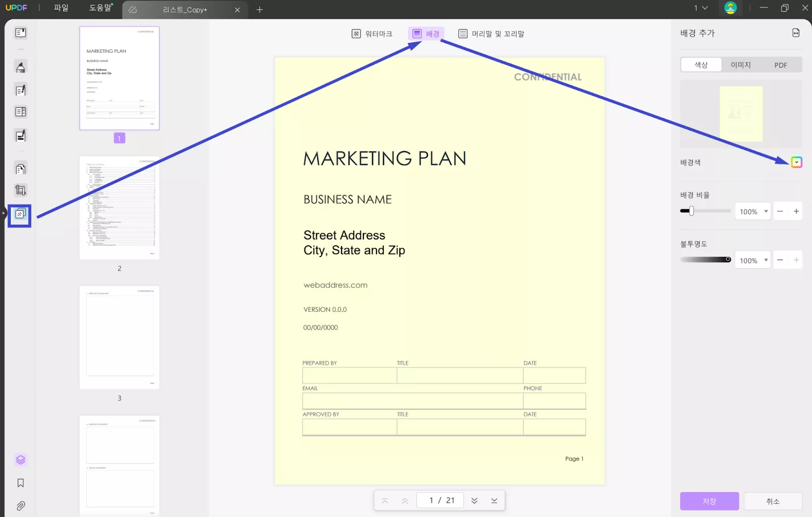Screen dimensions: 812x517
Task: Select the page 3 thumbnail
Action: coord(120,338)
